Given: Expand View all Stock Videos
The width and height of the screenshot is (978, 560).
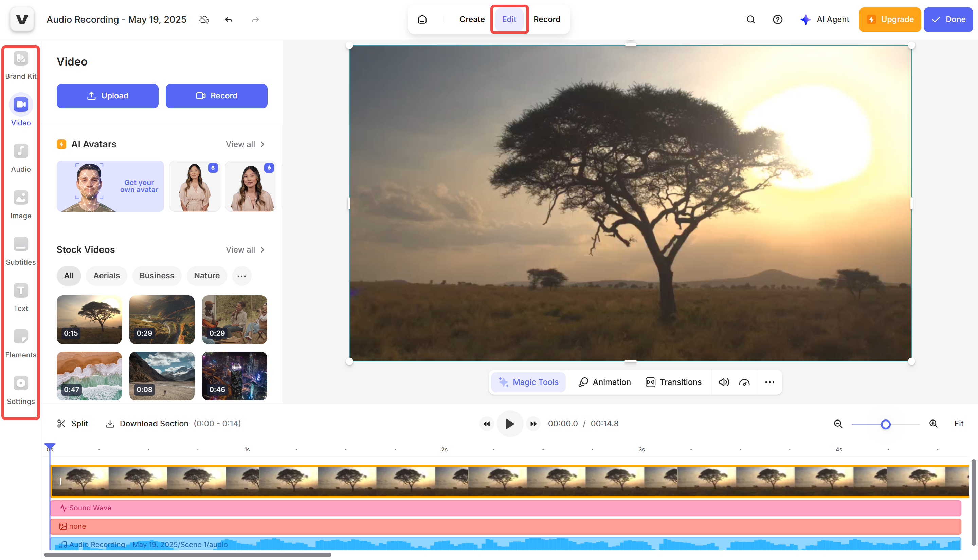Looking at the screenshot, I should 245,249.
